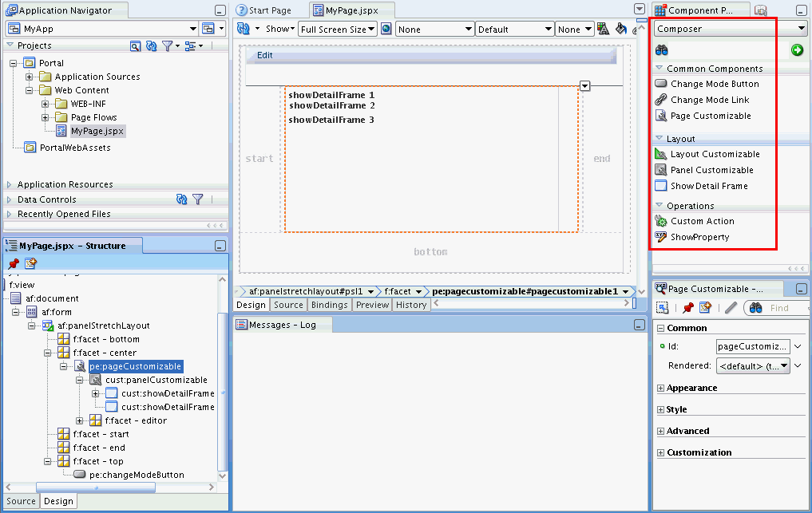Click the af:panelstretchlayout#psl1 breadcrumb

coord(306,291)
